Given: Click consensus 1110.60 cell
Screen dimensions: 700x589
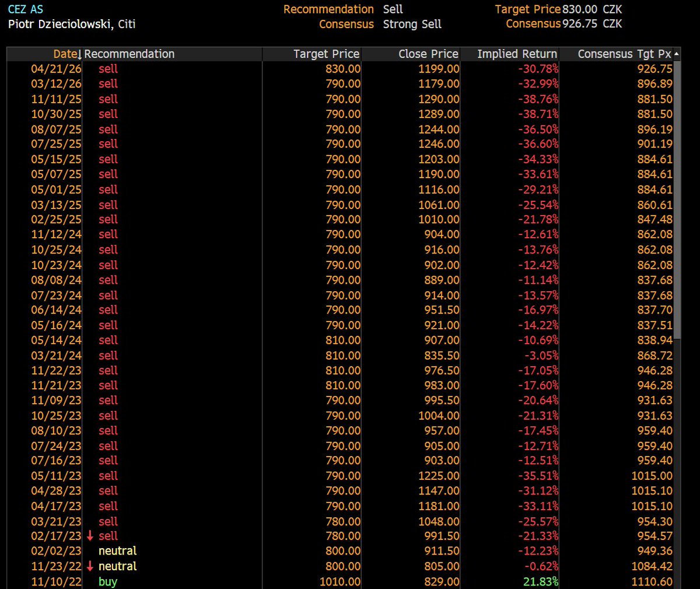Looking at the screenshot, I should (652, 581).
